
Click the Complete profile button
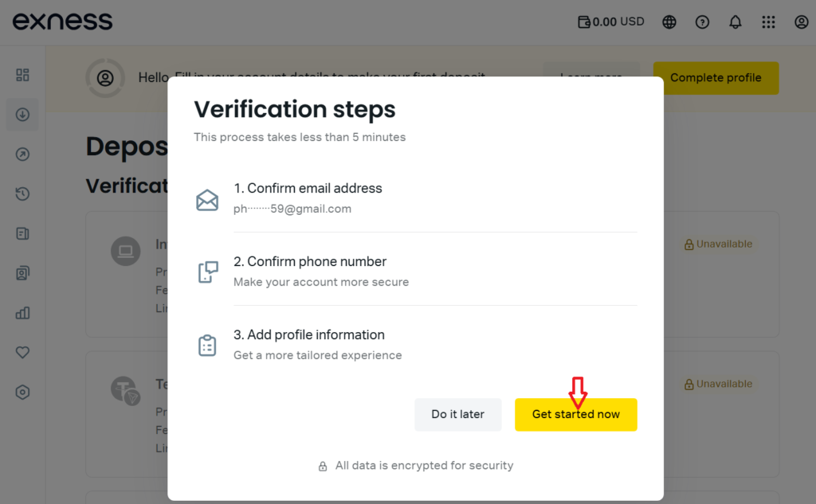(x=716, y=78)
